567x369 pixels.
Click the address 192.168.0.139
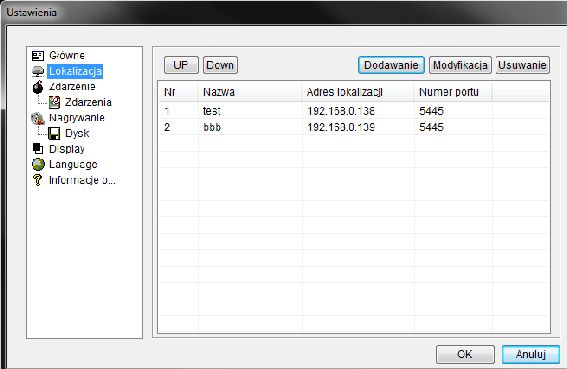(341, 127)
